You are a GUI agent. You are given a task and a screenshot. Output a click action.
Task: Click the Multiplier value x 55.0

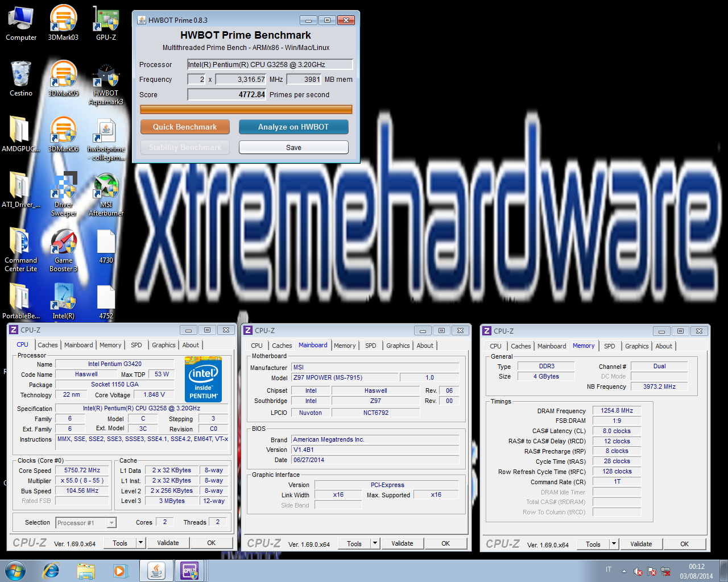tap(82, 480)
